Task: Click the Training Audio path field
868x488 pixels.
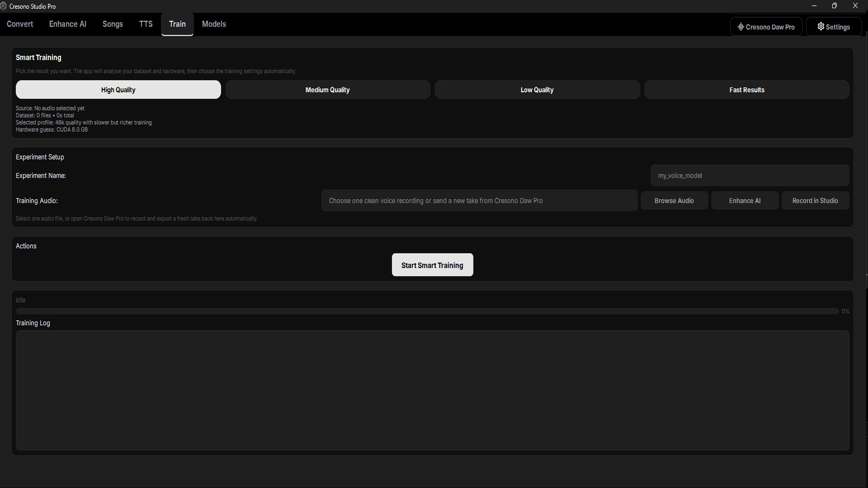Action: pyautogui.click(x=479, y=201)
